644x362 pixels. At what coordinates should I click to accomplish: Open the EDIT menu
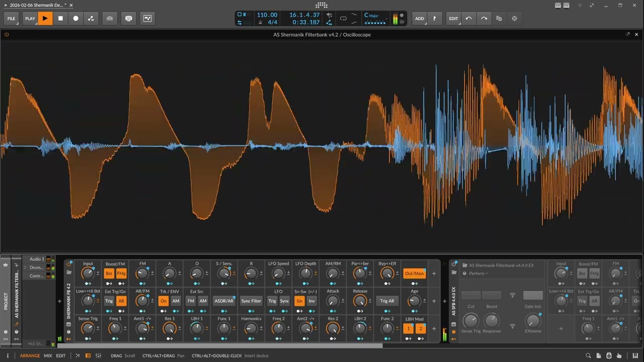(454, 19)
